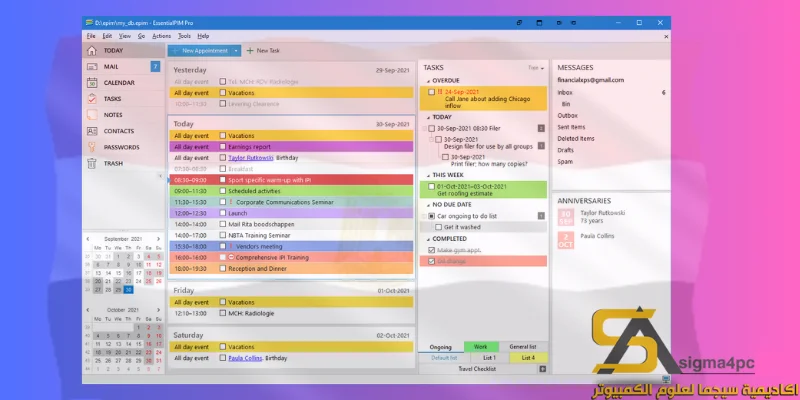Click the 2 OCT anniversary date icon
This screenshot has height=400, width=800.
click(565, 240)
